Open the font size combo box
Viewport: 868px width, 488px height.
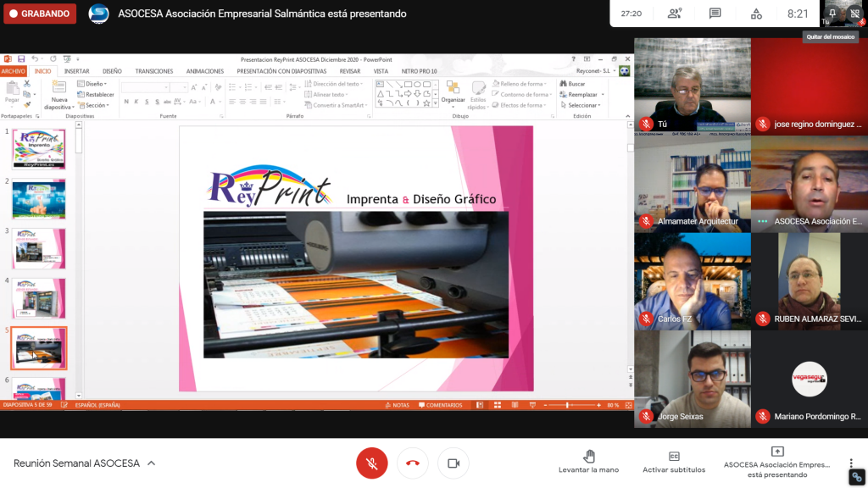point(178,87)
